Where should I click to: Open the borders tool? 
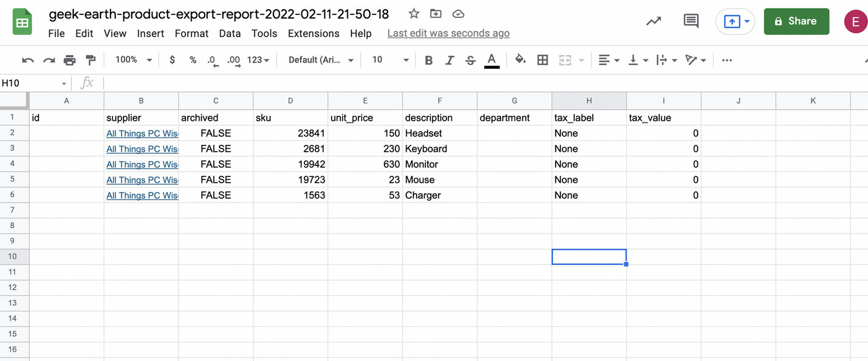tap(542, 60)
